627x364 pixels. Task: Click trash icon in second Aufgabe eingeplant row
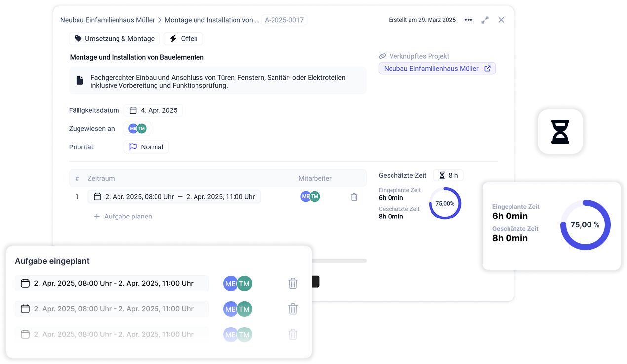pos(293,309)
